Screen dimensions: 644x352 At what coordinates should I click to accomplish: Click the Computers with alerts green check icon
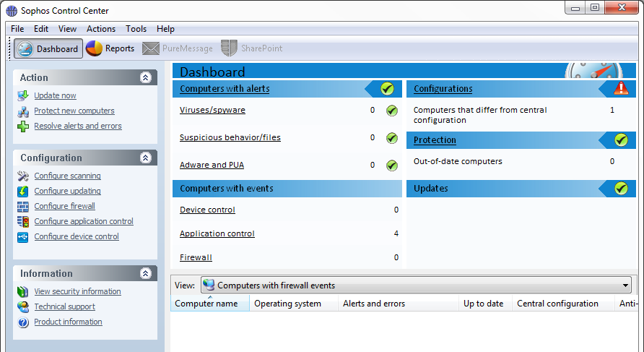(387, 88)
